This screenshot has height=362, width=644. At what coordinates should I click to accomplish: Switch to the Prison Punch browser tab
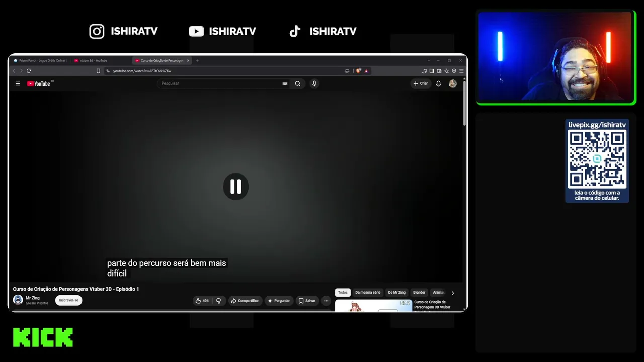tap(40, 61)
